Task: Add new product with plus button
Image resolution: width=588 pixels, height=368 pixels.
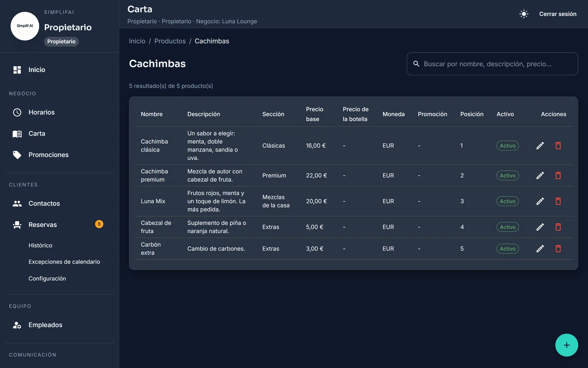Action: [x=566, y=345]
